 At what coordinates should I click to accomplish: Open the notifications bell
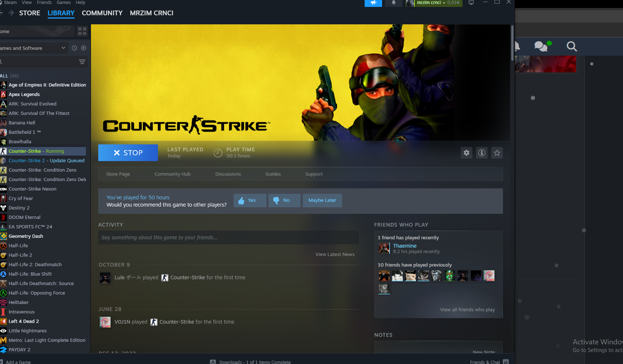click(x=393, y=3)
